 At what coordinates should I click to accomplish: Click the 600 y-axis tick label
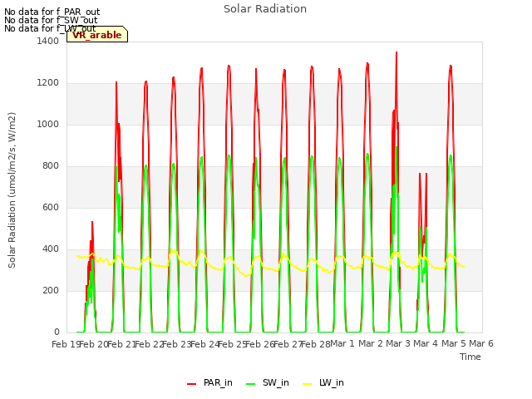(51, 207)
